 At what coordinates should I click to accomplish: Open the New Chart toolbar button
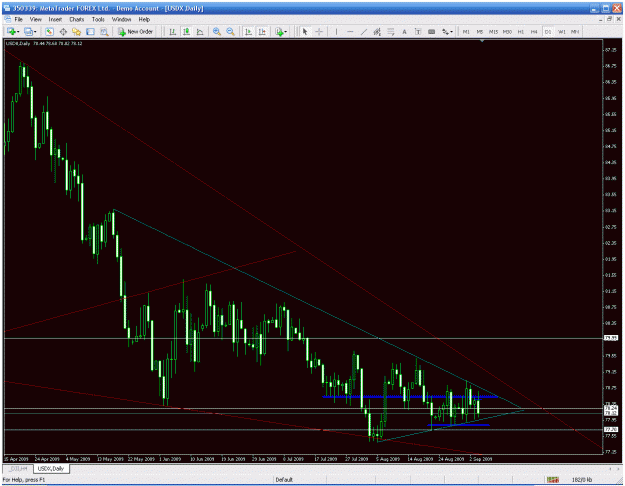(13, 32)
